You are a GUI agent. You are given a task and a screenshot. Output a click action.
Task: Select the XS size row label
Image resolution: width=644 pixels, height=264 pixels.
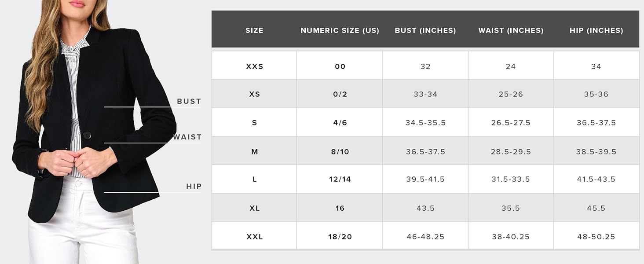coord(254,94)
